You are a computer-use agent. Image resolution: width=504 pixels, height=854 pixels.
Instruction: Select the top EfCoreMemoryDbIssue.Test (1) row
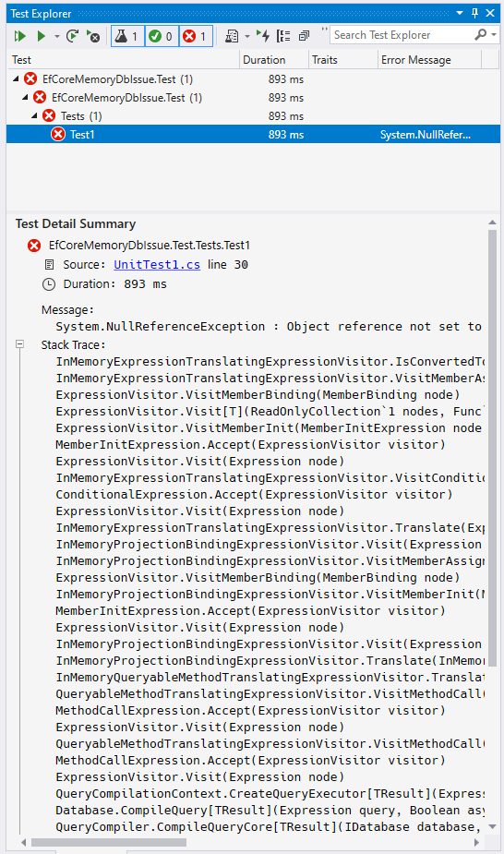[253, 79]
